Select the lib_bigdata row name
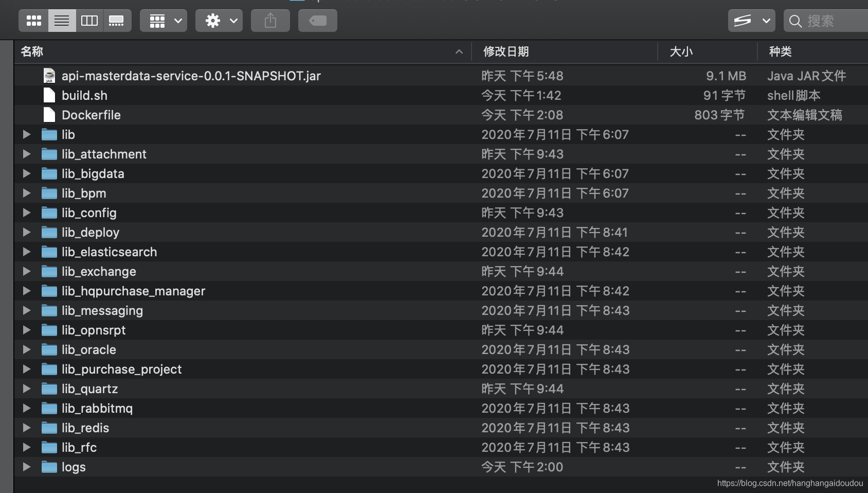Image resolution: width=868 pixels, height=493 pixels. pyautogui.click(x=93, y=174)
